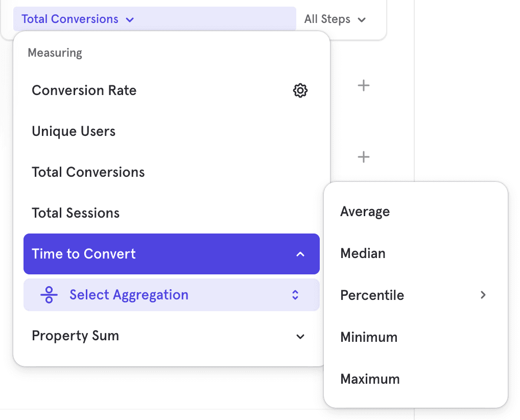Viewport: 520px width, 420px height.
Task: Select Maximum aggregation option
Action: [x=370, y=380]
